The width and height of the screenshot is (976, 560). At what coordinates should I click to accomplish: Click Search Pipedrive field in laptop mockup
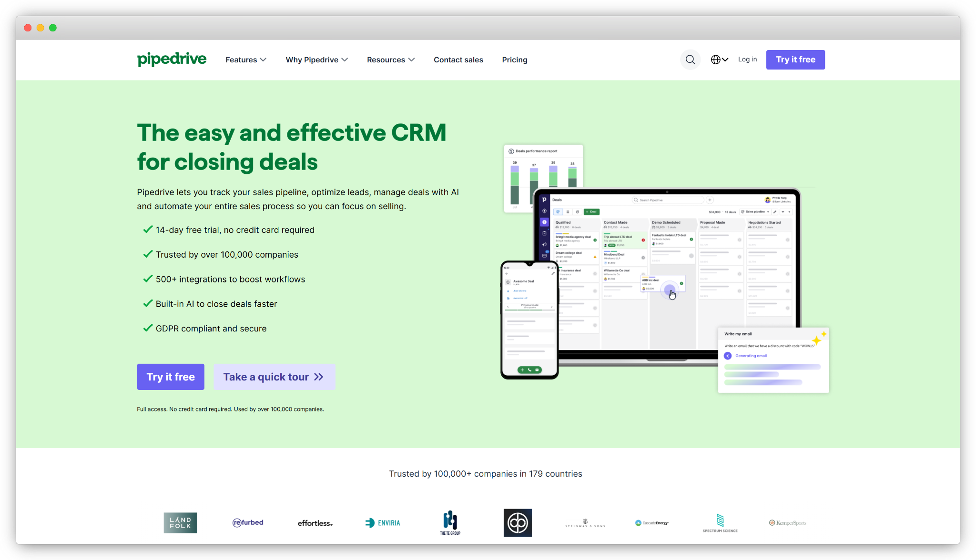(668, 200)
